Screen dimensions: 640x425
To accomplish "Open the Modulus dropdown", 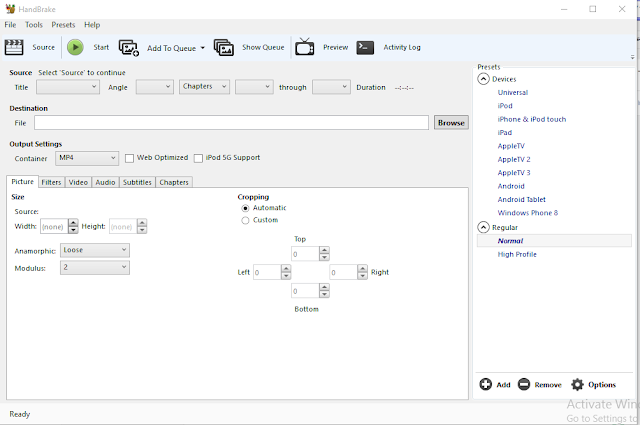I will click(95, 267).
